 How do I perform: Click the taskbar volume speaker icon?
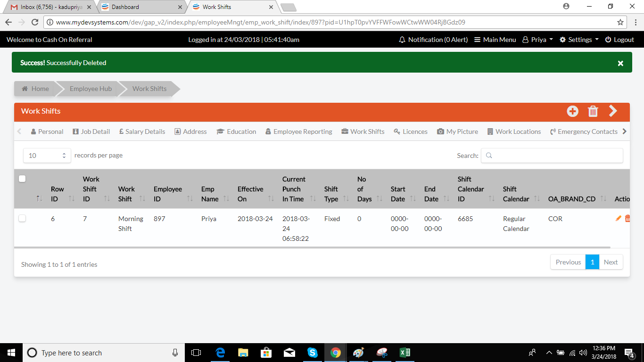pos(583,353)
